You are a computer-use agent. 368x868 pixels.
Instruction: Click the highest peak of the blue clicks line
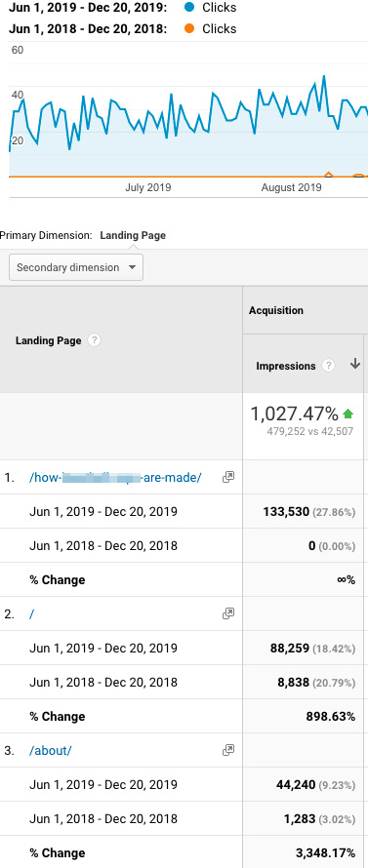324,77
